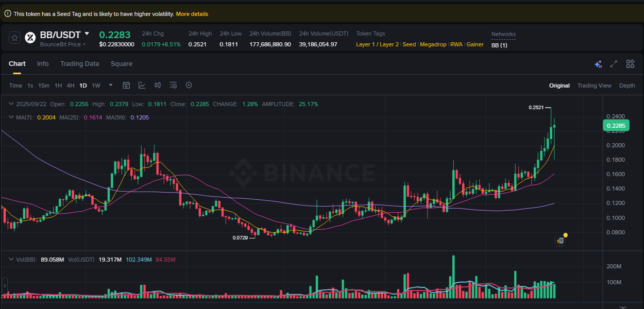This screenshot has width=644, height=309.
Task: Select the line chart style icon
Action: point(142,85)
